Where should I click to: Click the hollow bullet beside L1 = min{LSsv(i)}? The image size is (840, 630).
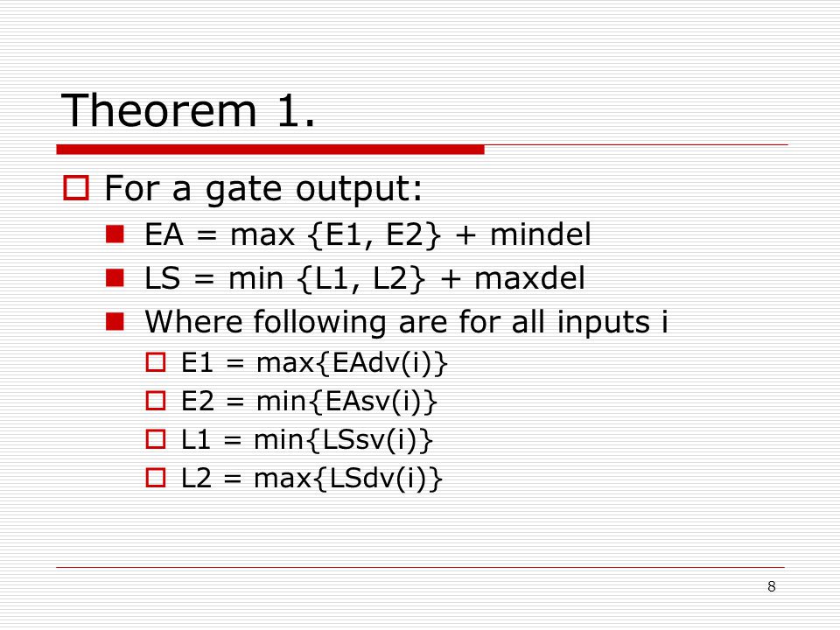(x=156, y=439)
